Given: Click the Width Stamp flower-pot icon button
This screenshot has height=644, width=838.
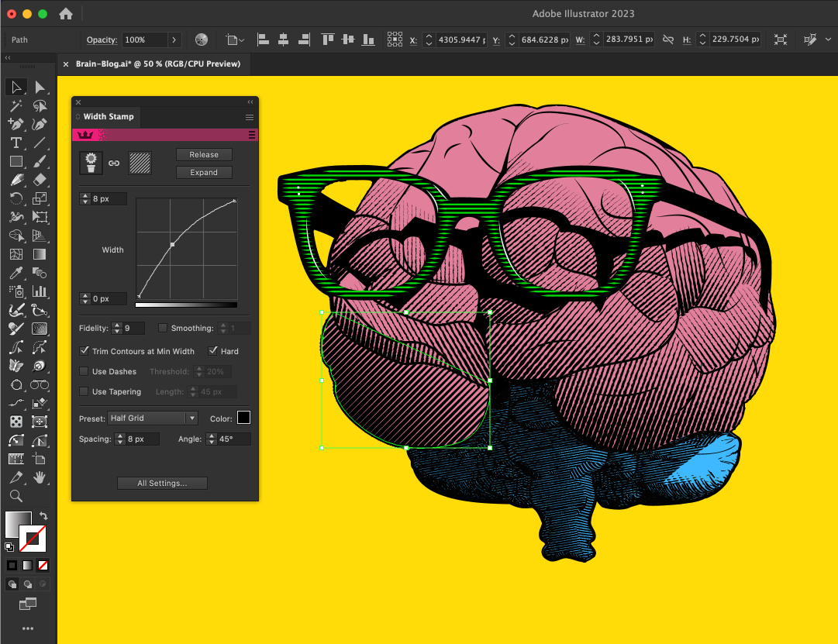Looking at the screenshot, I should (x=91, y=163).
